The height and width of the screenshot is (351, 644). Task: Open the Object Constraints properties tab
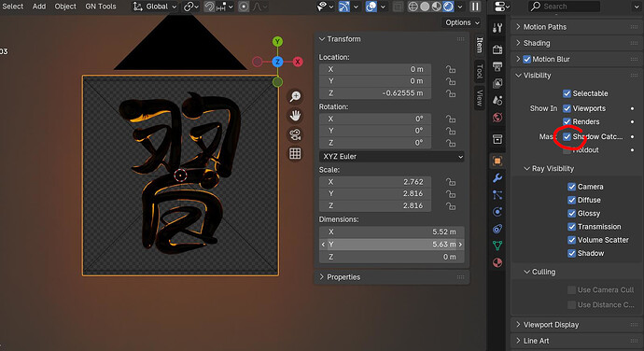pyautogui.click(x=497, y=229)
